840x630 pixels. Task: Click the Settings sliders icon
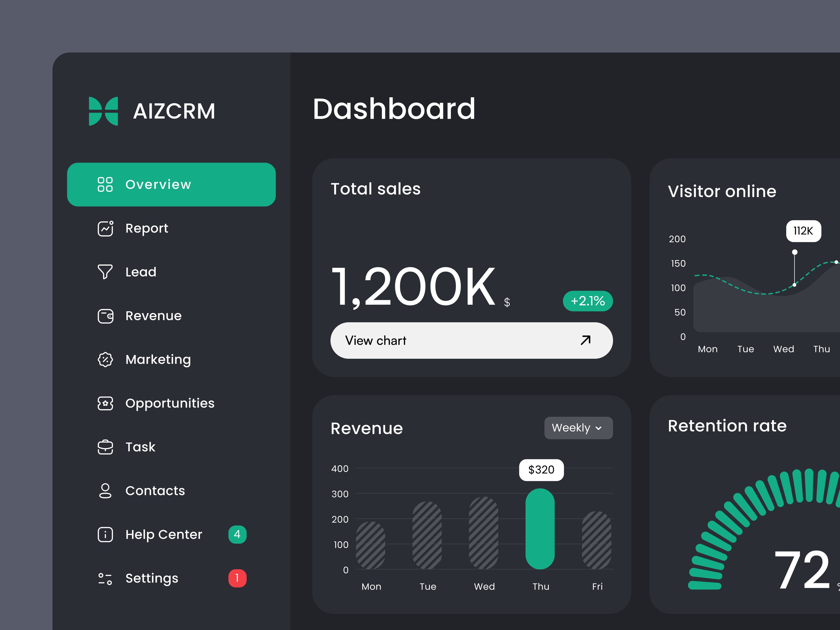(x=105, y=578)
